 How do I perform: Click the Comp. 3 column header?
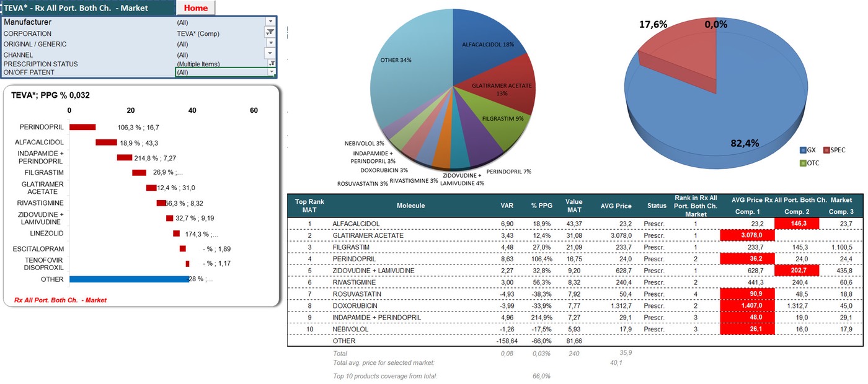[841, 212]
